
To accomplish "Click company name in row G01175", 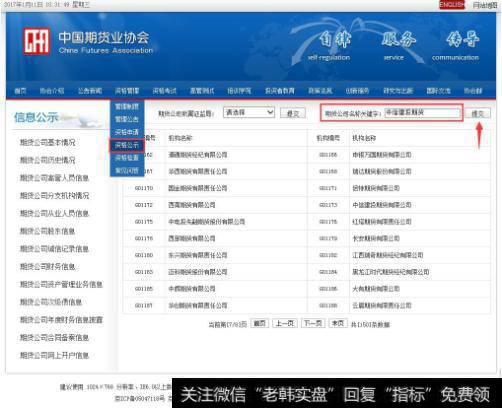I will pos(207,222).
